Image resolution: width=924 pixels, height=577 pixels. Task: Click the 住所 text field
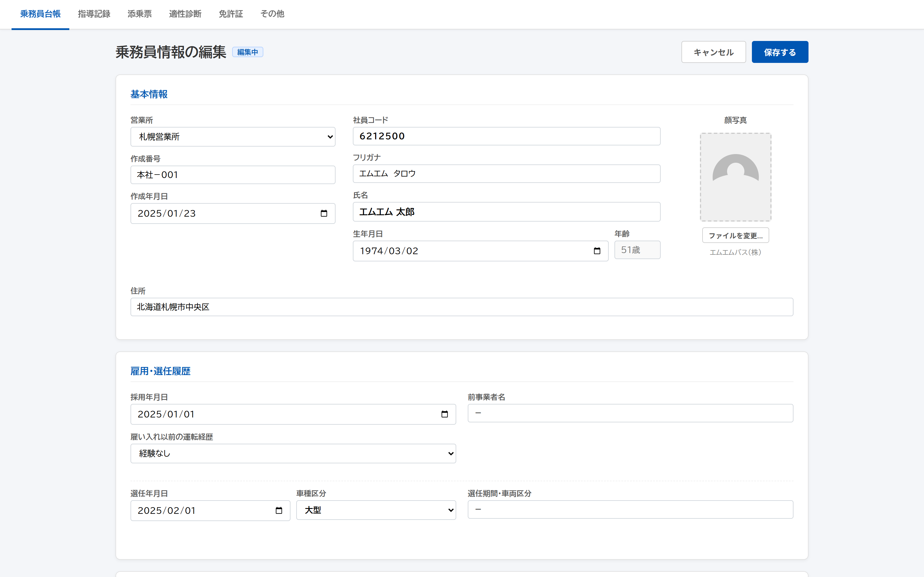pos(462,307)
